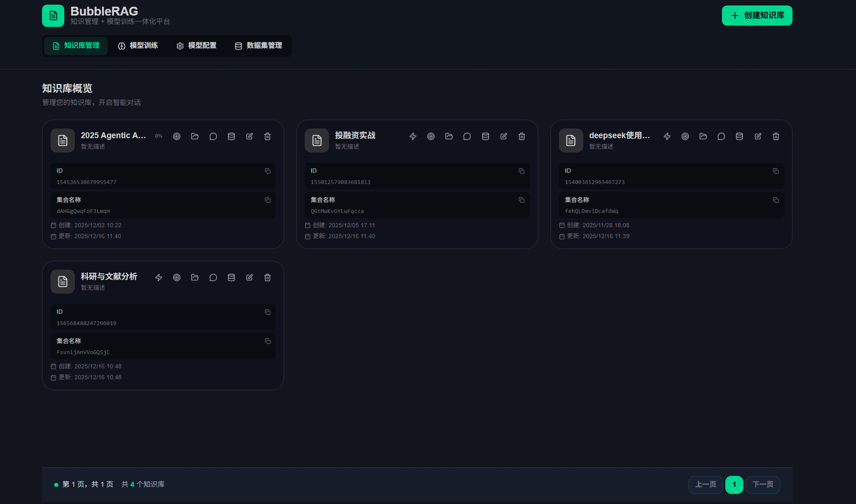This screenshot has height=504, width=856.
Task: Switch to the 模型训练 tab
Action: pyautogui.click(x=138, y=46)
